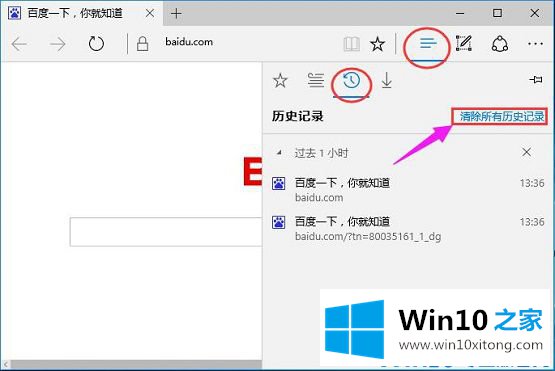Viewport: 555px width, 371px height.
Task: Open the Hub three-lines icon
Action: point(428,44)
